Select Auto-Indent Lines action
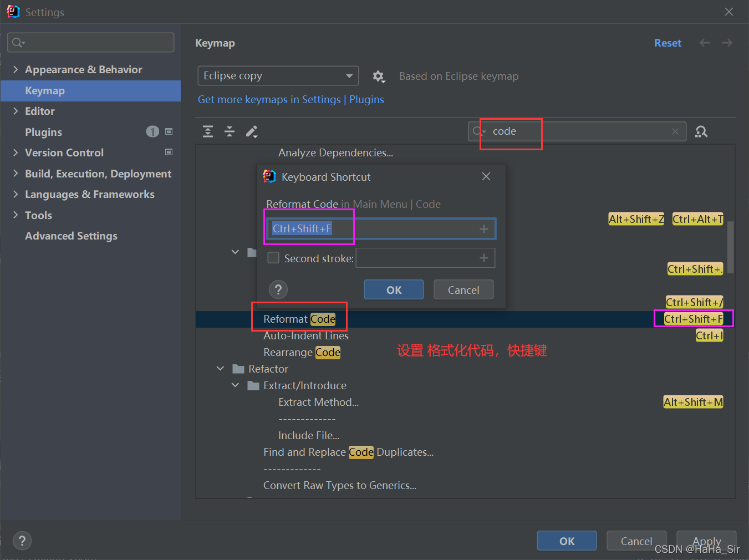Image resolution: width=749 pixels, height=560 pixels. pos(306,335)
